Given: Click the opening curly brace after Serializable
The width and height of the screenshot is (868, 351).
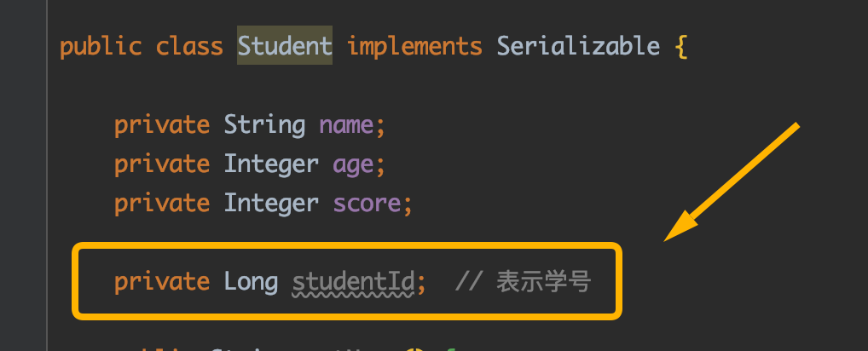Looking at the screenshot, I should coord(681,47).
